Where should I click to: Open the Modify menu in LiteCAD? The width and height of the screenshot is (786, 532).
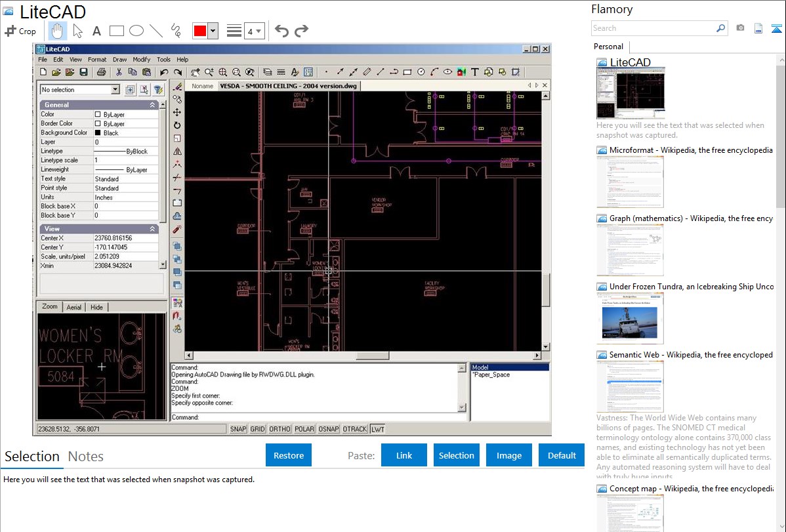[142, 59]
